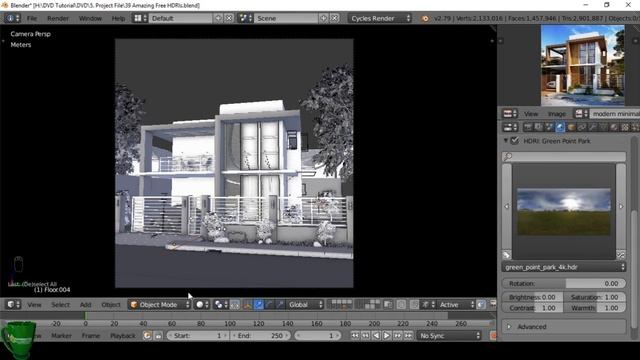640x360 pixels.
Task: Play the animation forward
Action: coord(387,336)
